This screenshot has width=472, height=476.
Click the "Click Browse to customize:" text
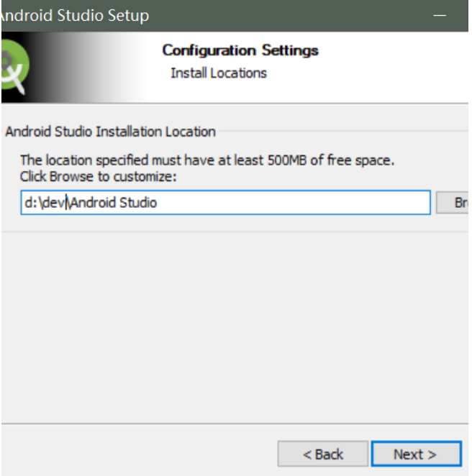(x=98, y=176)
